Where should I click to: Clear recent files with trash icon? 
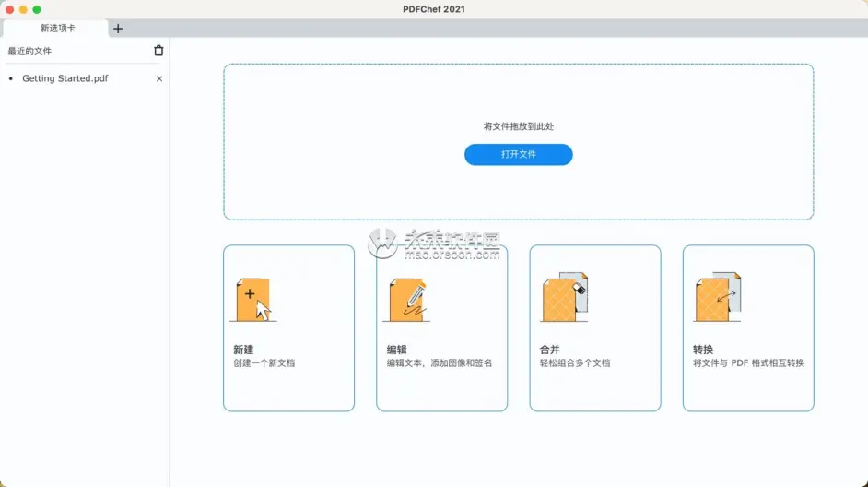click(158, 51)
